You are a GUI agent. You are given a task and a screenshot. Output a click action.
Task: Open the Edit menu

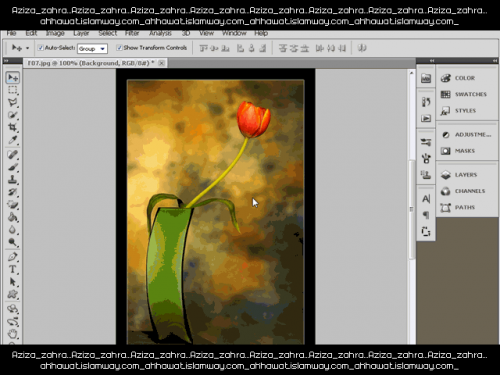pyautogui.click(x=31, y=33)
